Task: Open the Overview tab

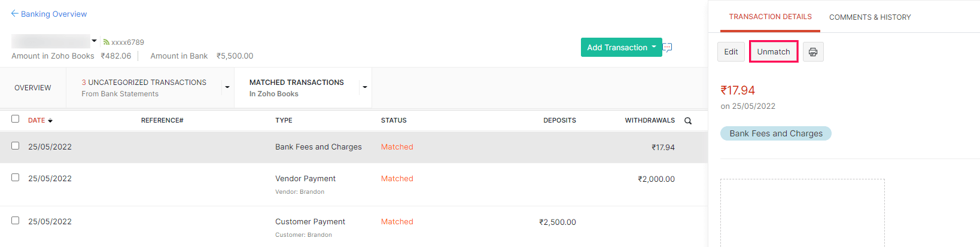Action: point(33,88)
